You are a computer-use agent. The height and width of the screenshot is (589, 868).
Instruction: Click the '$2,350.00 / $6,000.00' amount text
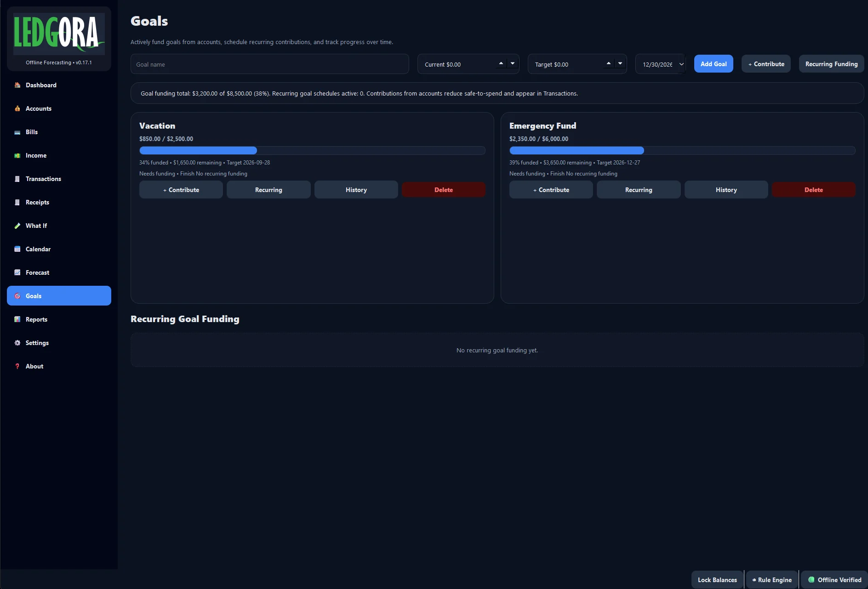(539, 139)
